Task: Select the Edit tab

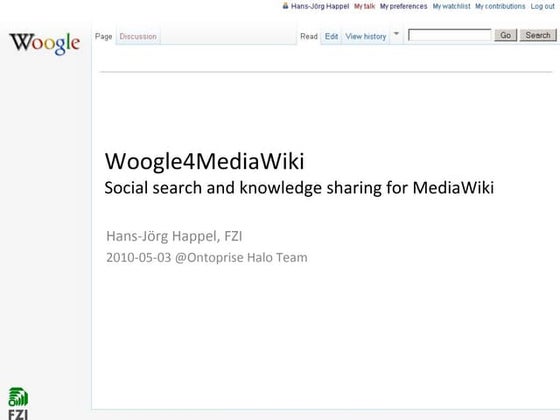Action: 331,36
